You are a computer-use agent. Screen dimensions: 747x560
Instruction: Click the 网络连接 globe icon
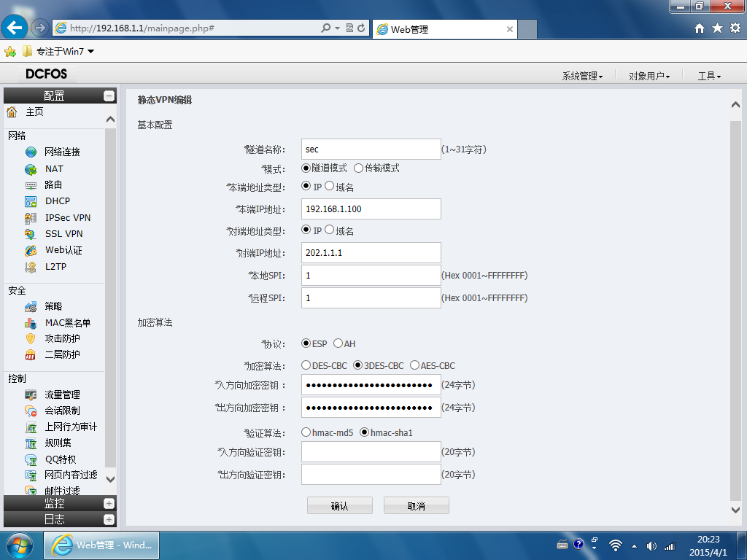(x=31, y=152)
